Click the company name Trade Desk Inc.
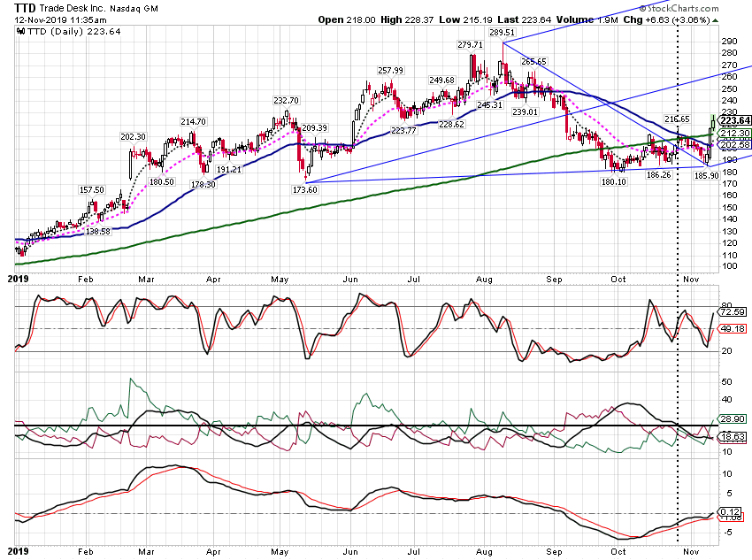Image resolution: width=752 pixels, height=560 pixels. (x=72, y=8)
